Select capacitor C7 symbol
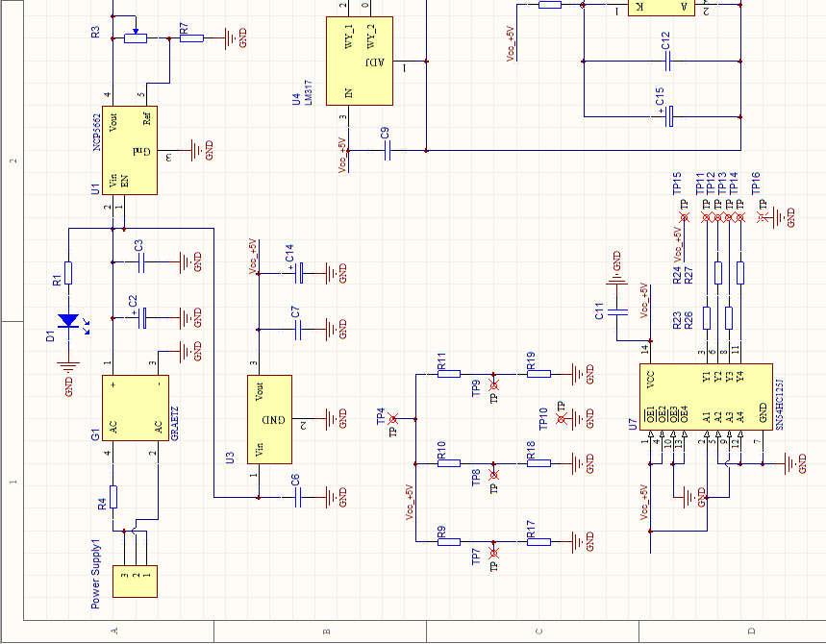Screen dimensions: 826x644 coord(298,330)
